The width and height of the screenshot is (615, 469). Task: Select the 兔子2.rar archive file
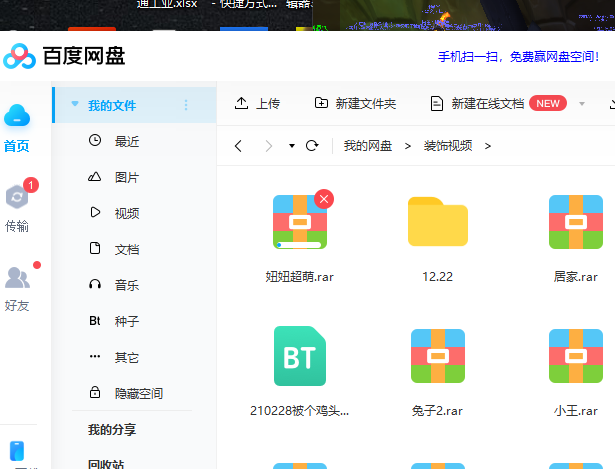[437, 356]
